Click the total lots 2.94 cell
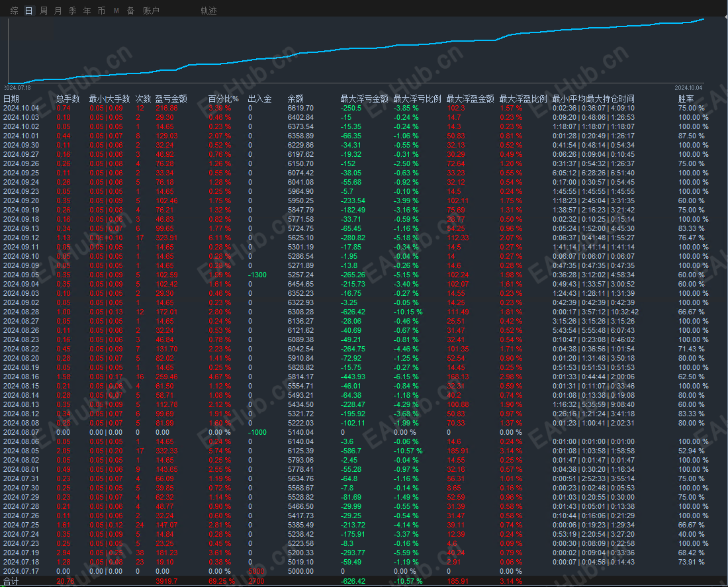 (x=64, y=553)
